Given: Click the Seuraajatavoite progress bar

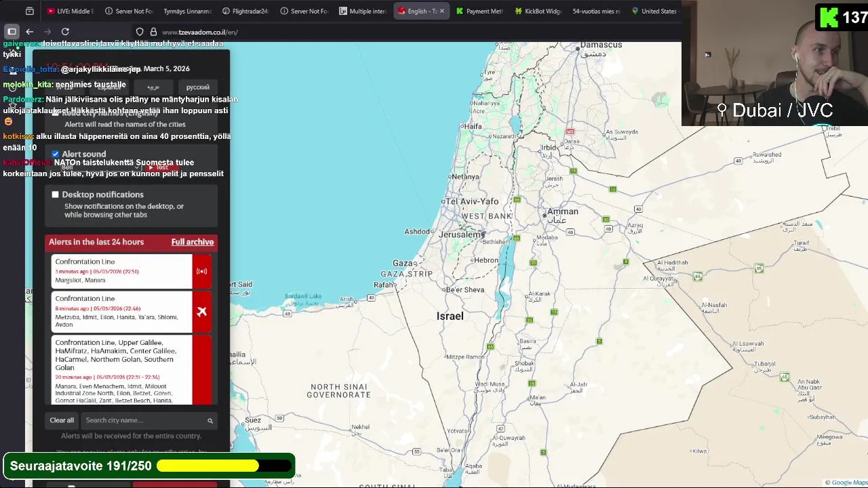Looking at the screenshot, I should pyautogui.click(x=224, y=466).
